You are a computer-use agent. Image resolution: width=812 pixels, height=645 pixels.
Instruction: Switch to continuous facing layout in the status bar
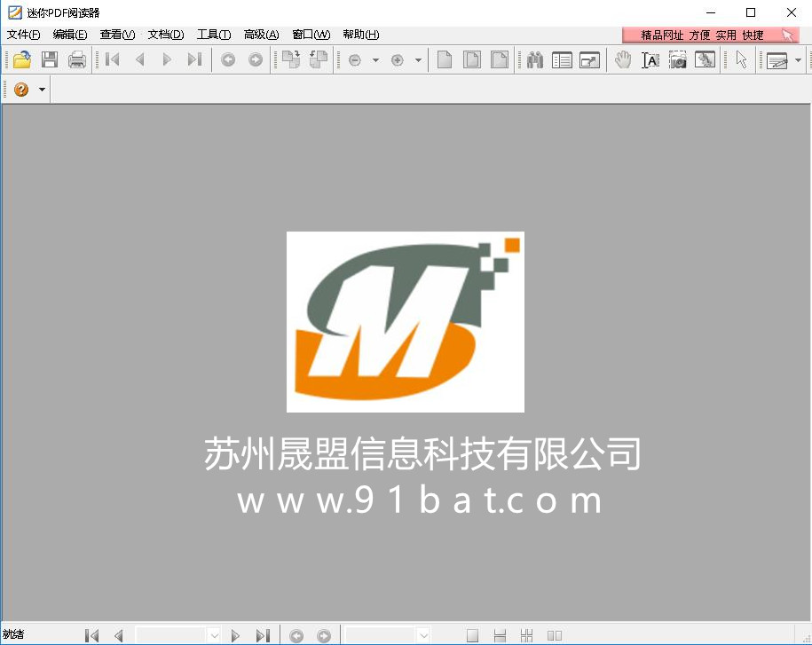point(526,635)
